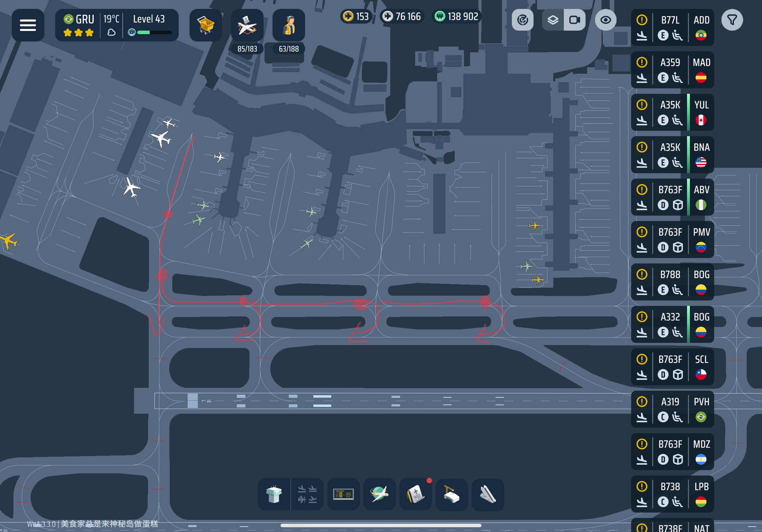Switch to camera view mode
This screenshot has width=762, height=532.
[574, 20]
